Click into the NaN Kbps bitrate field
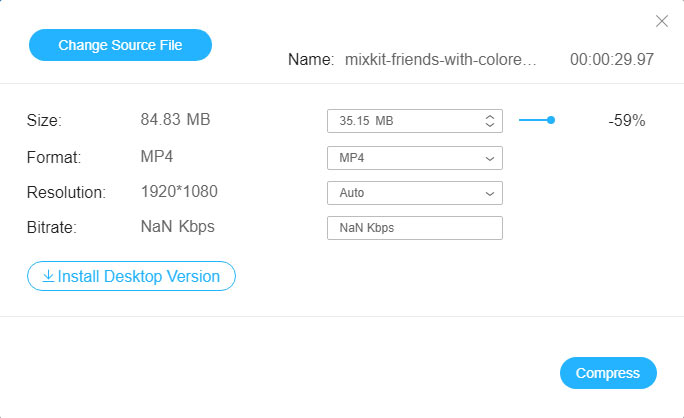The width and height of the screenshot is (684, 418). coord(414,228)
